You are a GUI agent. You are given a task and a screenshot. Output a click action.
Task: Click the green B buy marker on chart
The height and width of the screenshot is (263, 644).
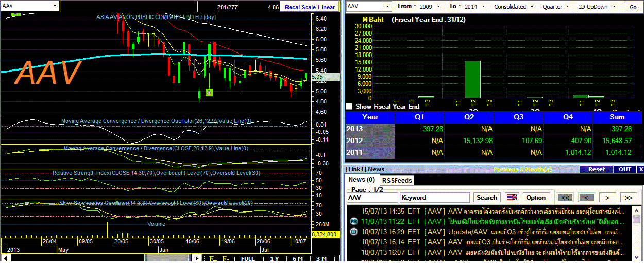[209, 92]
